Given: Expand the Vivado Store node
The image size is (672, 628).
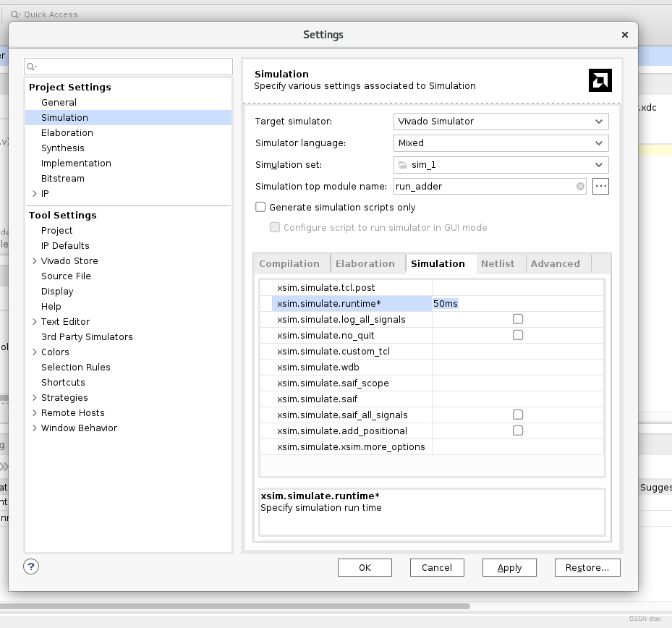Looking at the screenshot, I should (35, 260).
